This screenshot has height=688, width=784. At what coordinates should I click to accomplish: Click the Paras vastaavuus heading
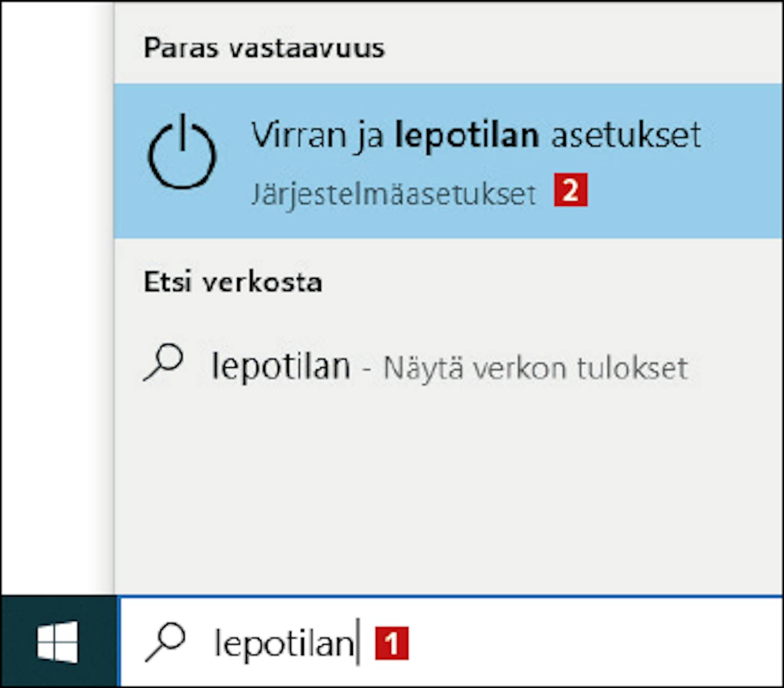pyautogui.click(x=264, y=48)
